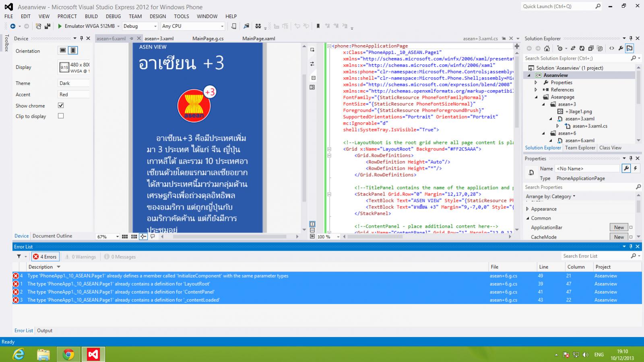Pin the Device panel
Screen dimensions: 644x362
[81, 38]
